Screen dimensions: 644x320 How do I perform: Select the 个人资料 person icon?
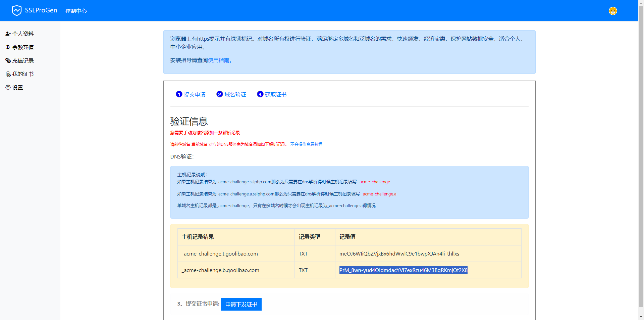point(7,34)
